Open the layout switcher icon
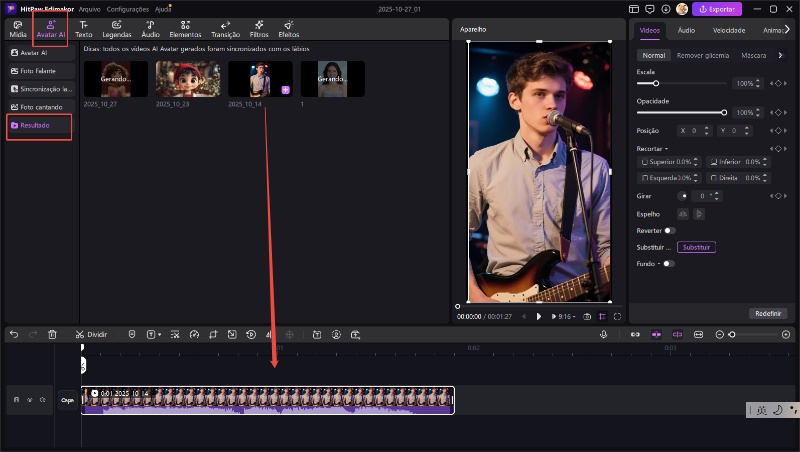The width and height of the screenshot is (800, 452). (x=634, y=9)
